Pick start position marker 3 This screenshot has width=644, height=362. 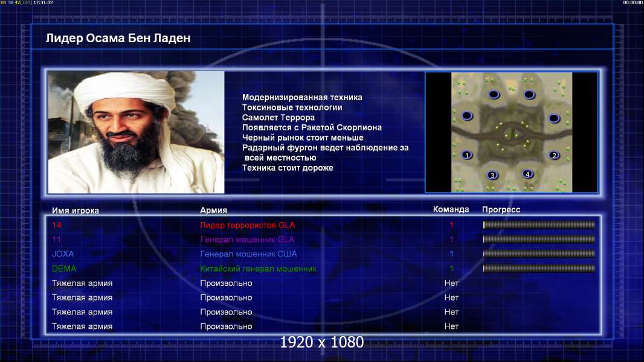tap(492, 175)
